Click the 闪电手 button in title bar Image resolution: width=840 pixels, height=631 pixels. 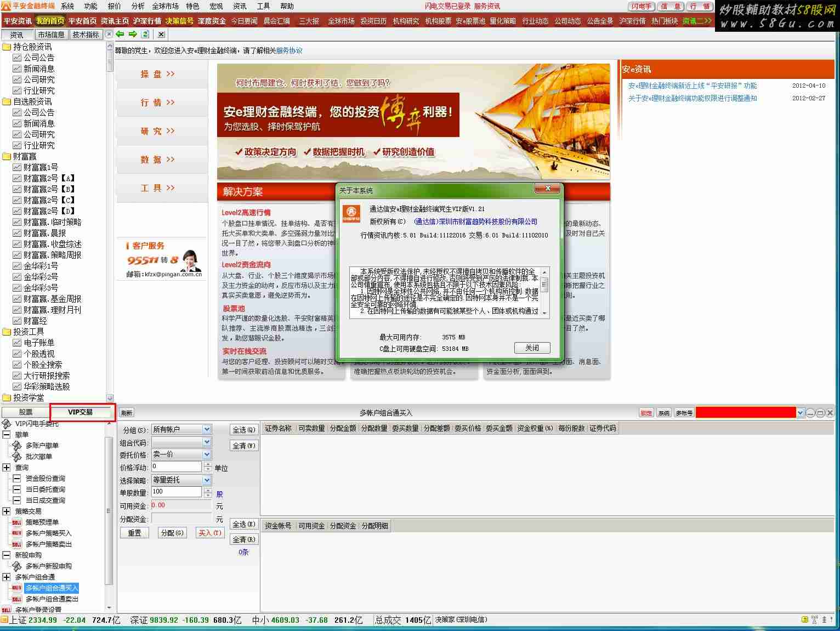(642, 7)
